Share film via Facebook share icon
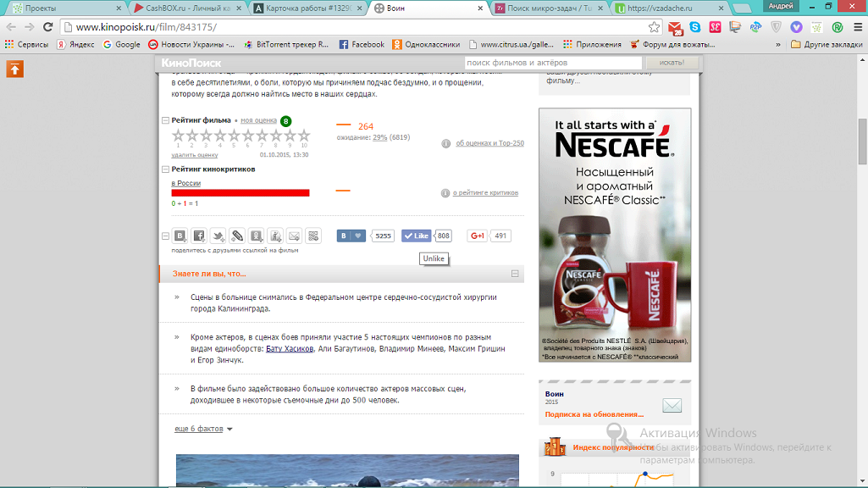 click(199, 236)
